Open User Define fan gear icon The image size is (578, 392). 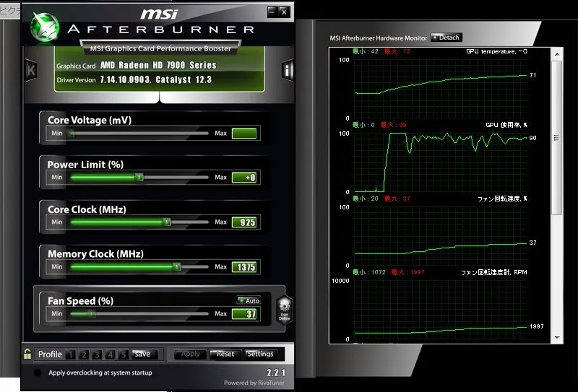click(x=284, y=310)
